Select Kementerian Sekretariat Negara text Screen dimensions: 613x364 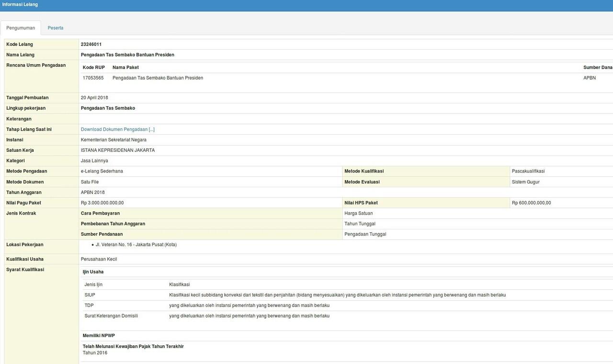pyautogui.click(x=114, y=140)
